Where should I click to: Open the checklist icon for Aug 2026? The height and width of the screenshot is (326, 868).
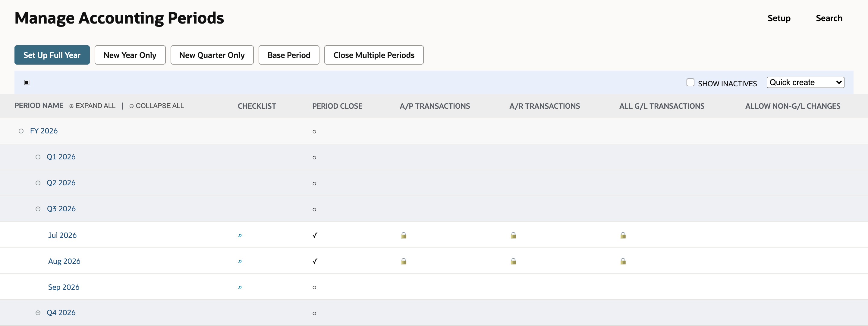240,261
